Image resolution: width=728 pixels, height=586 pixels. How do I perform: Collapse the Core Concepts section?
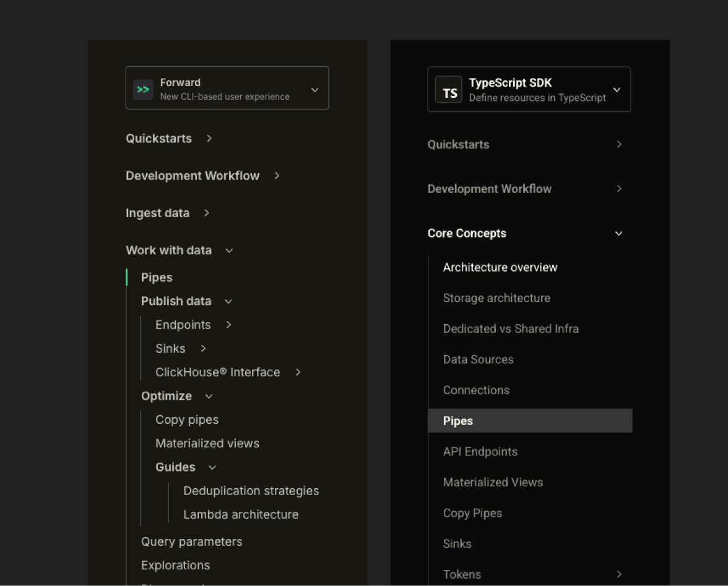click(x=619, y=233)
